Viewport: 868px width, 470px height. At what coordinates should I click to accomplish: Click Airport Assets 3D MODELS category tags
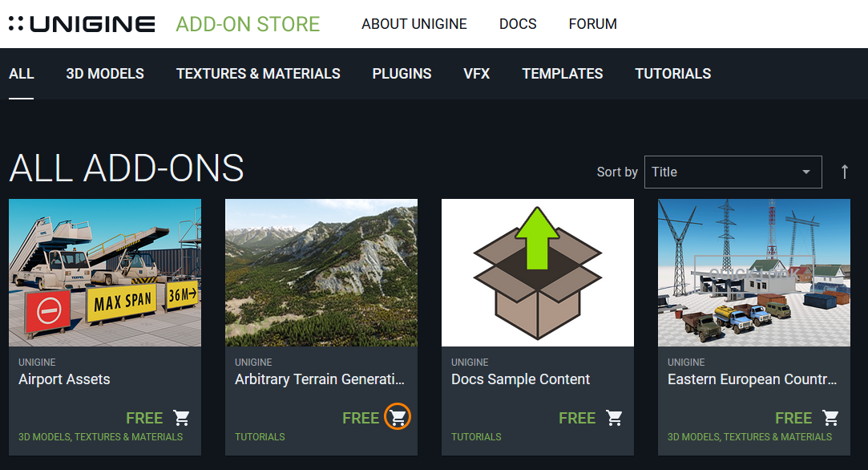(100, 437)
